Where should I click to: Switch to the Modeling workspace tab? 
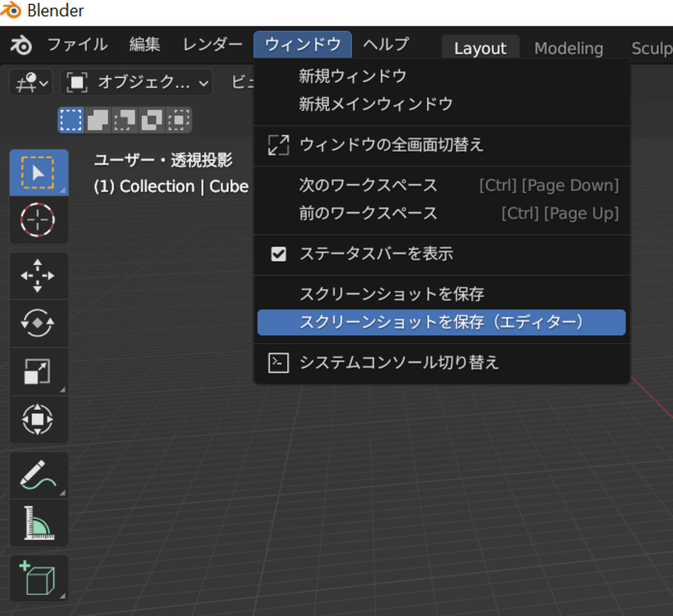pyautogui.click(x=568, y=48)
